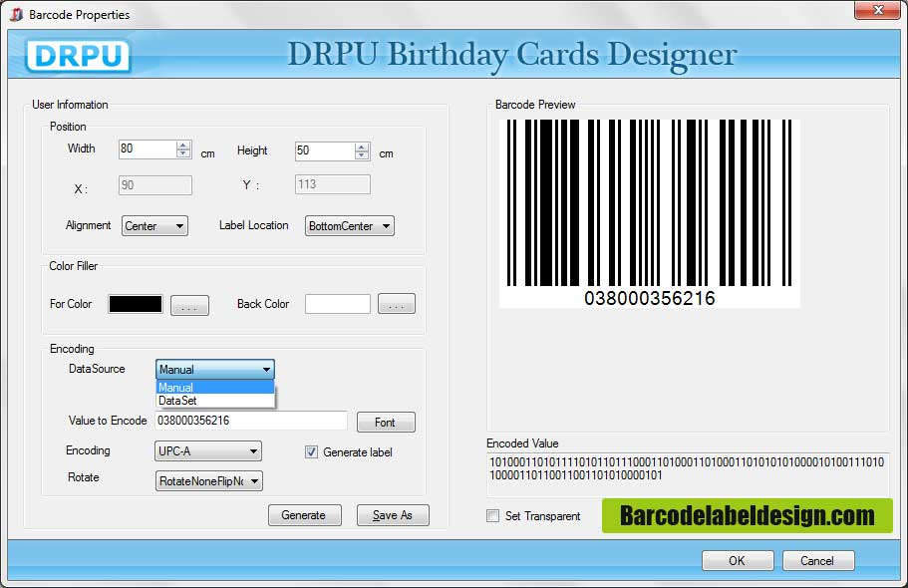Click the DRPU logo icon
This screenshot has height=588, width=908.
click(x=78, y=56)
